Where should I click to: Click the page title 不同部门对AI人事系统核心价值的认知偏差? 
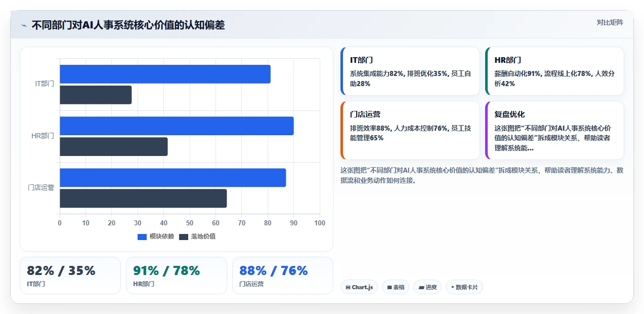click(x=128, y=25)
